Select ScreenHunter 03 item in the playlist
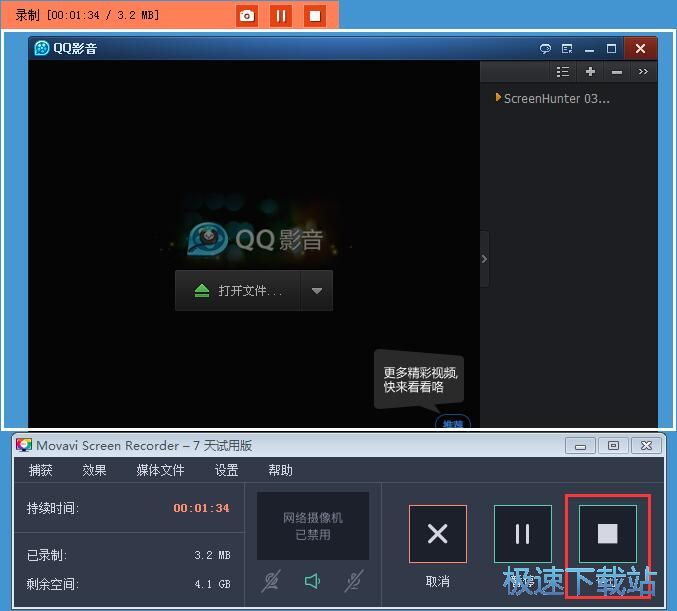This screenshot has height=611, width=677. (556, 99)
